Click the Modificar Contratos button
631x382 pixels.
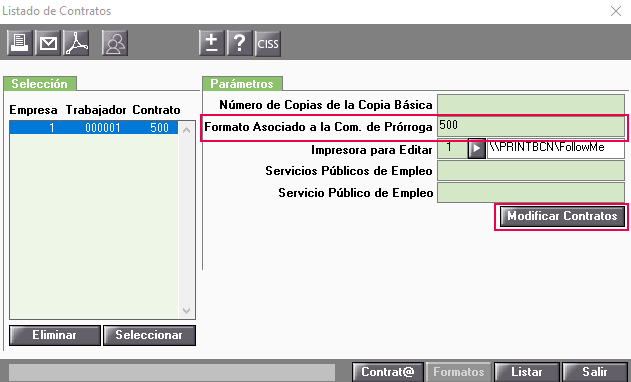click(x=562, y=217)
